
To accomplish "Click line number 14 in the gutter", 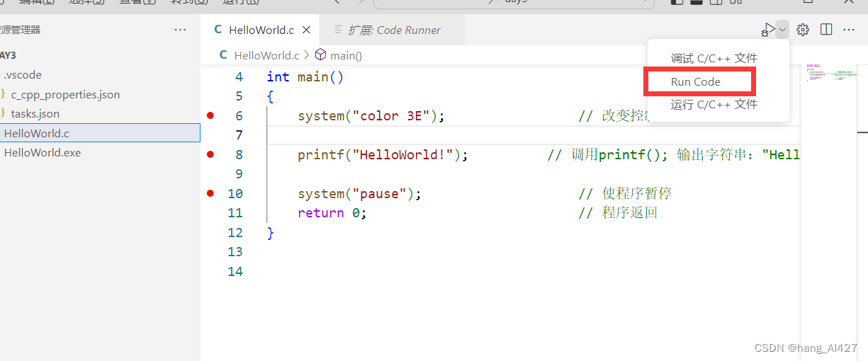I will pos(235,272).
